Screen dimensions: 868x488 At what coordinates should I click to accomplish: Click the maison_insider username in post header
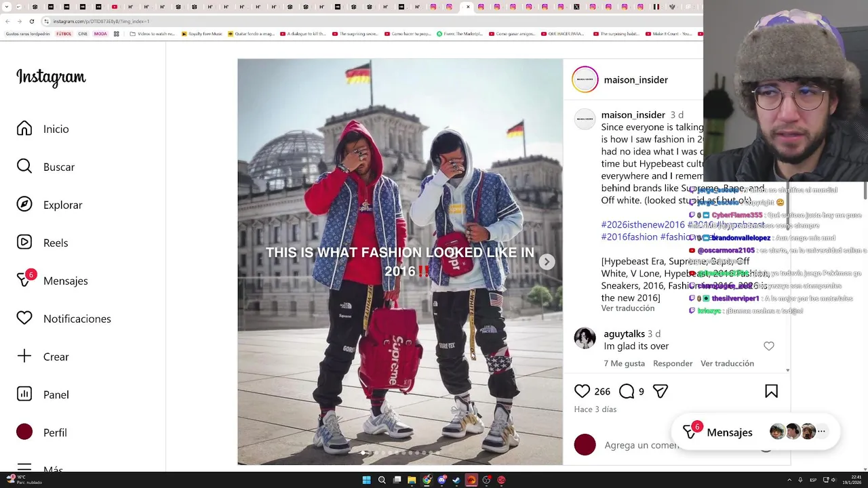pyautogui.click(x=636, y=80)
